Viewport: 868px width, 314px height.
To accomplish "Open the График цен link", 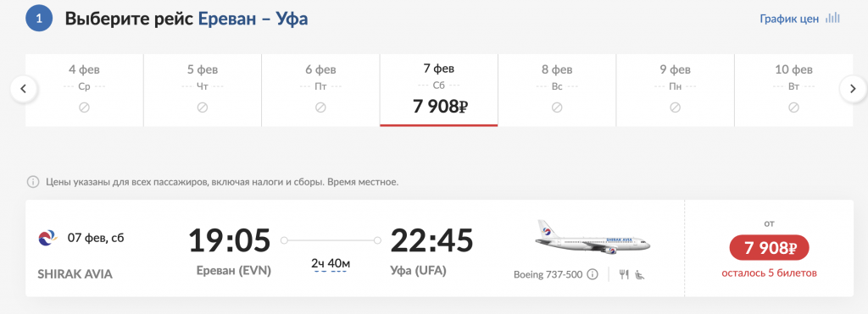I will [789, 19].
